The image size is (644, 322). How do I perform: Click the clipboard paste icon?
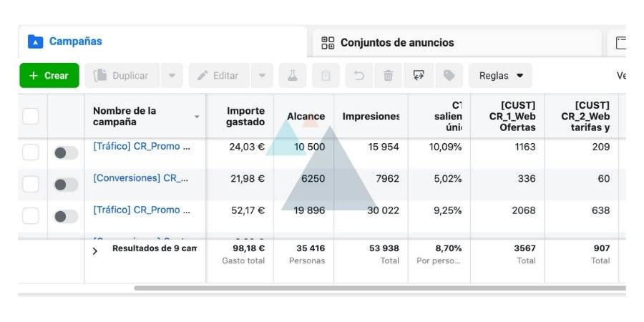point(326,76)
